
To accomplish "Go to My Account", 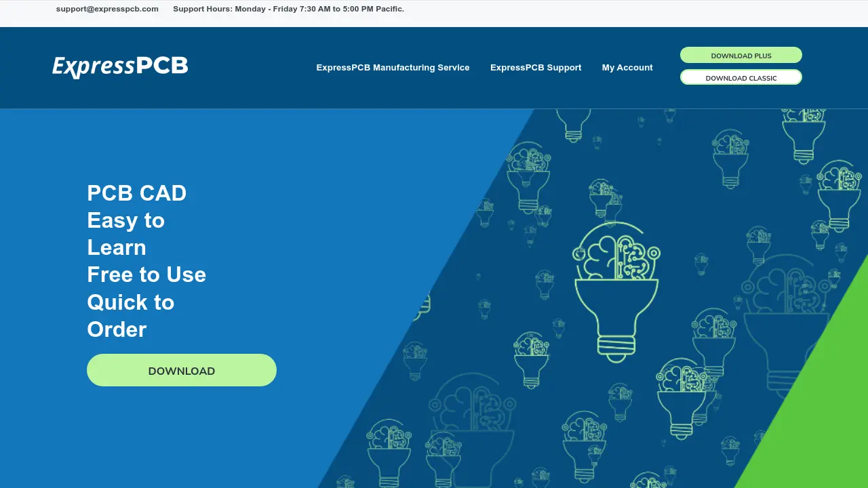I will [x=627, y=68].
